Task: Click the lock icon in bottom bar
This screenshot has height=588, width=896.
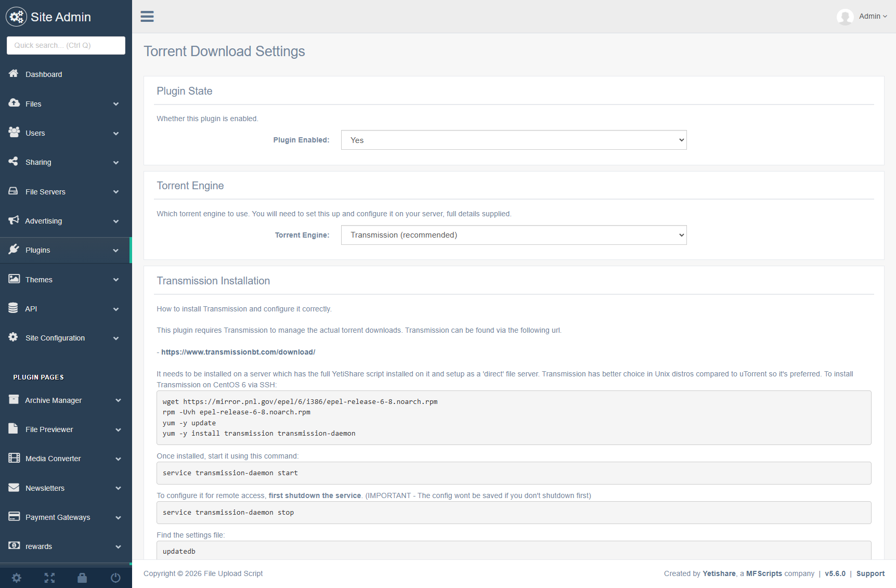Action: coord(82,578)
